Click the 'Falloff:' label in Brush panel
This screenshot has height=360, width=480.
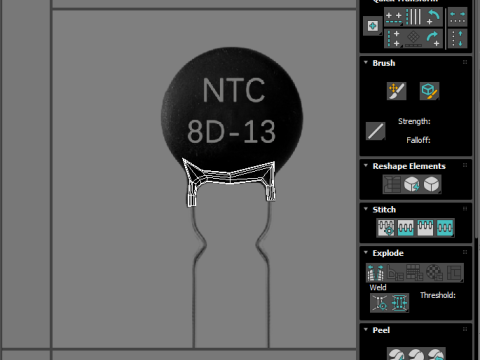[418, 140]
